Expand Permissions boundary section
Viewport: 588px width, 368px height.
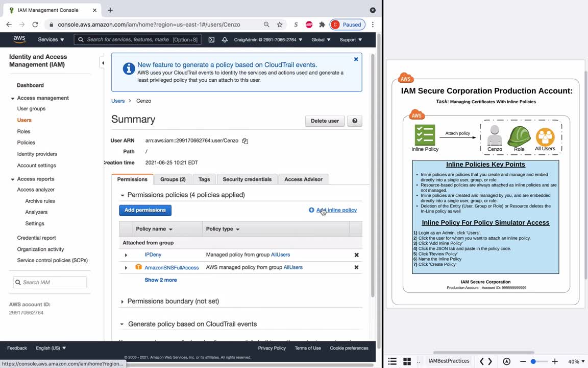coord(122,302)
